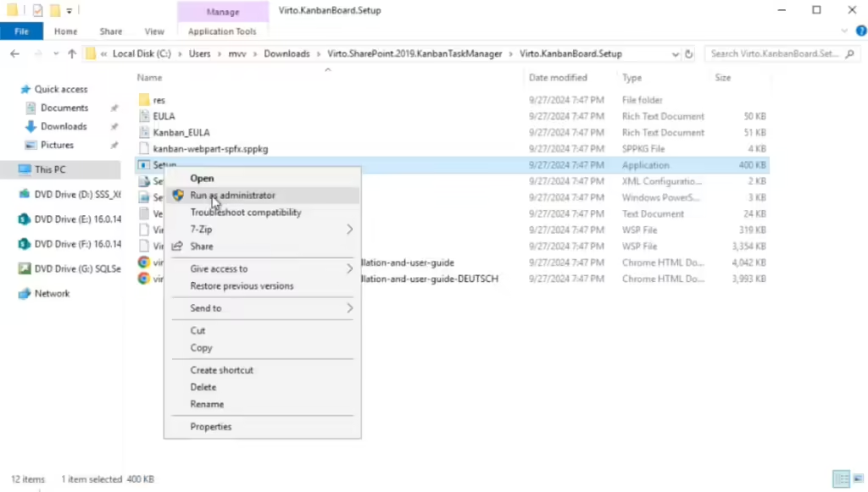868x492 pixels.
Task: Click the DVD Drive (G:) SQL icon
Action: pos(24,268)
